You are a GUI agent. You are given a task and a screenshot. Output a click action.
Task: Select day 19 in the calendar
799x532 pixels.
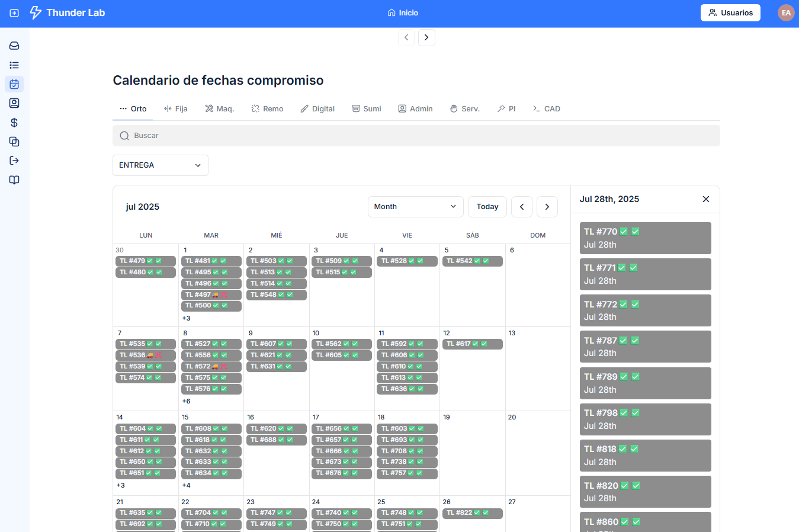pyautogui.click(x=447, y=417)
